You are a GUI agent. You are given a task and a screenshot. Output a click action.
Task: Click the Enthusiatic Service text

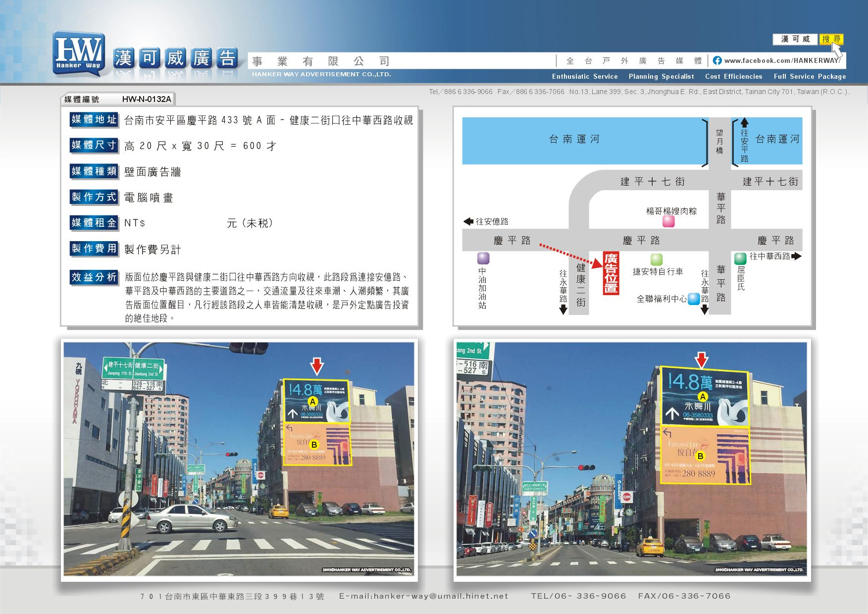[585, 76]
